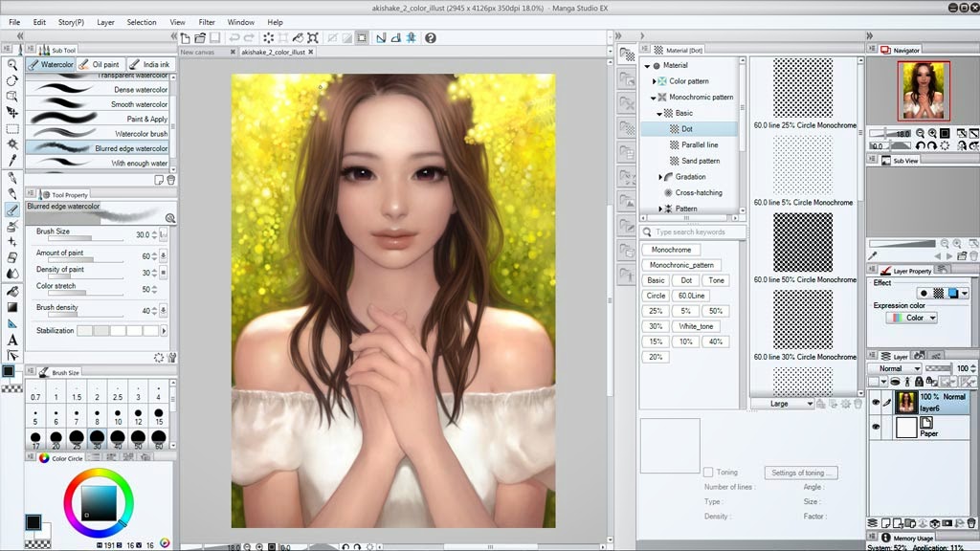Switch to the Oil paint tab

[100, 64]
